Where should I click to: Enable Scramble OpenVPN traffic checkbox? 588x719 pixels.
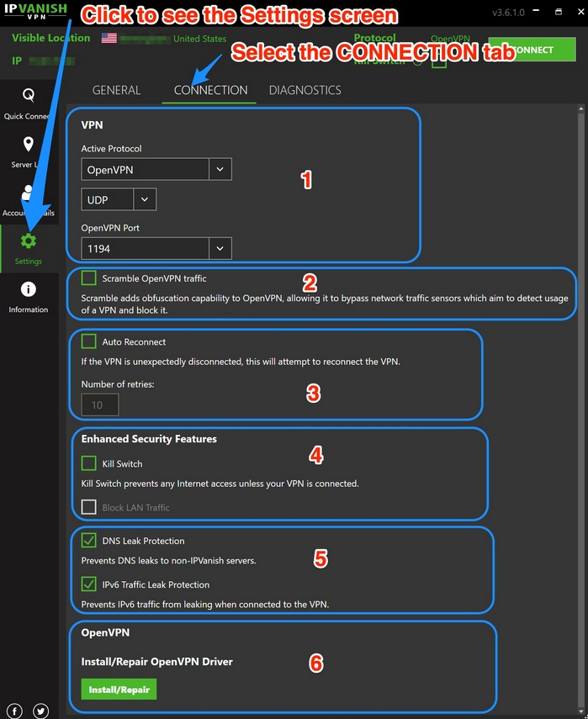click(x=88, y=278)
